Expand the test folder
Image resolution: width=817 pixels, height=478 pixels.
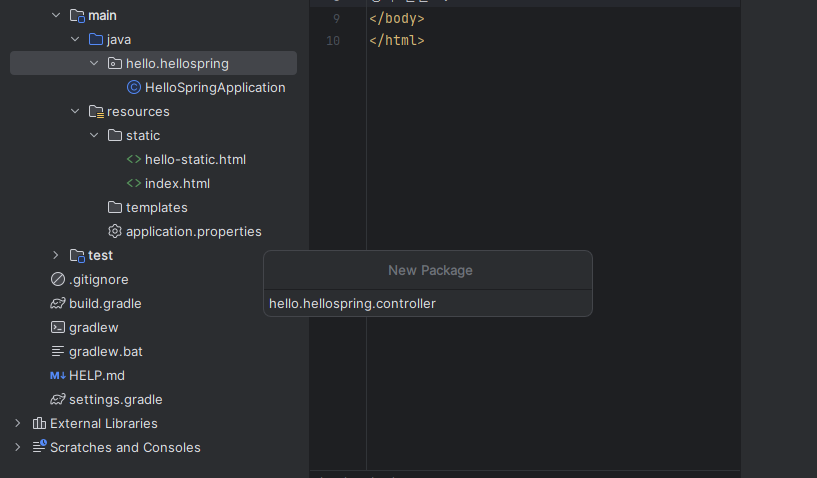pos(56,256)
